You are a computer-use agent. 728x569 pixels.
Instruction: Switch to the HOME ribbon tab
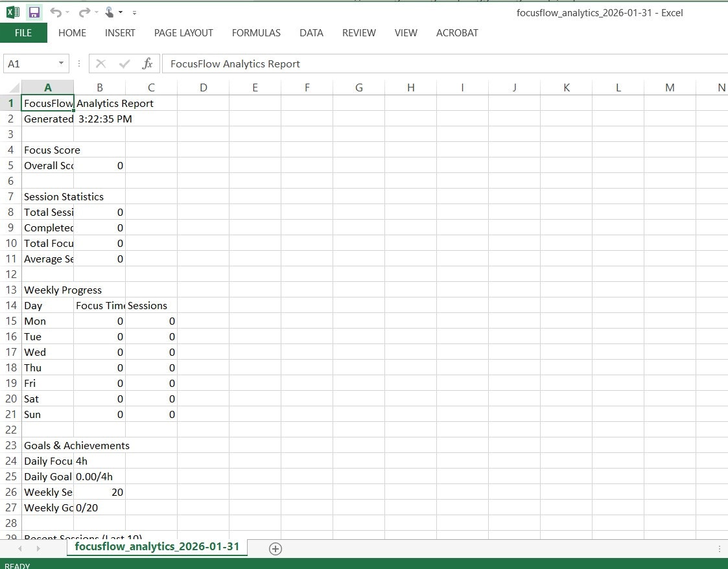click(73, 33)
